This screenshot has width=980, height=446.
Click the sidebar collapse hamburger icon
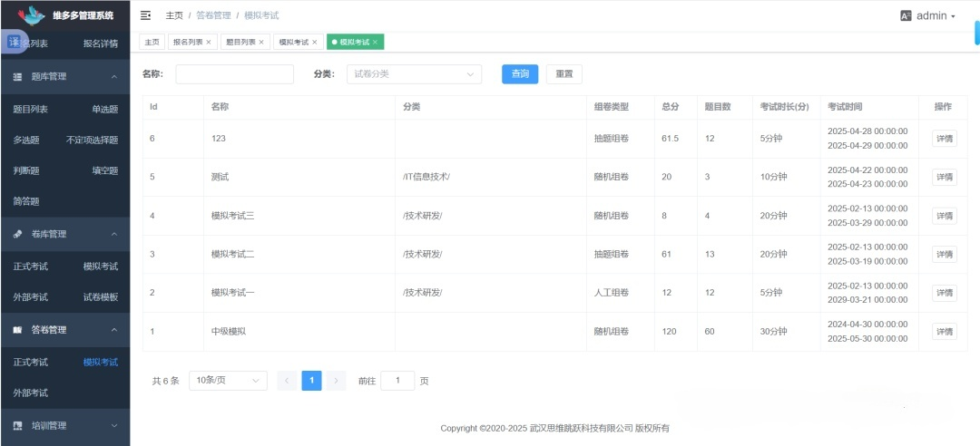coord(145,15)
